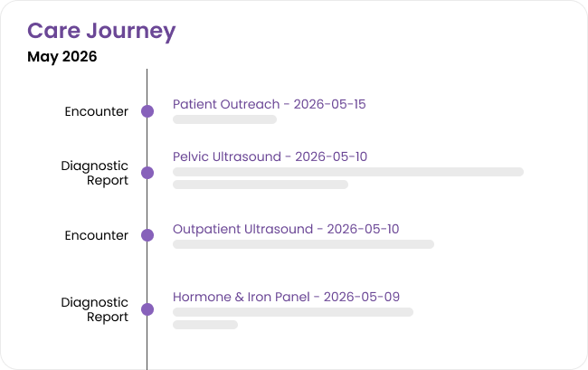This screenshot has height=370, width=588.
Task: Click the Encounter label beside Outpatient Ultrasound
Action: (97, 235)
